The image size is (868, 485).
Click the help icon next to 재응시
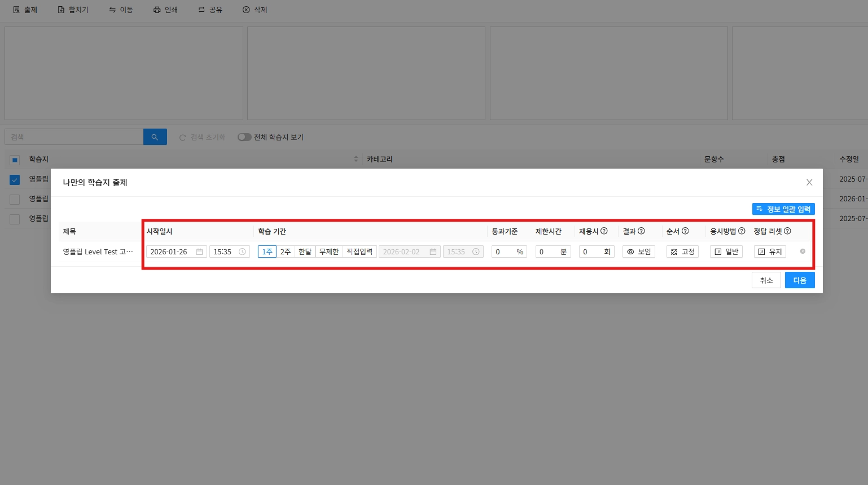[604, 231]
